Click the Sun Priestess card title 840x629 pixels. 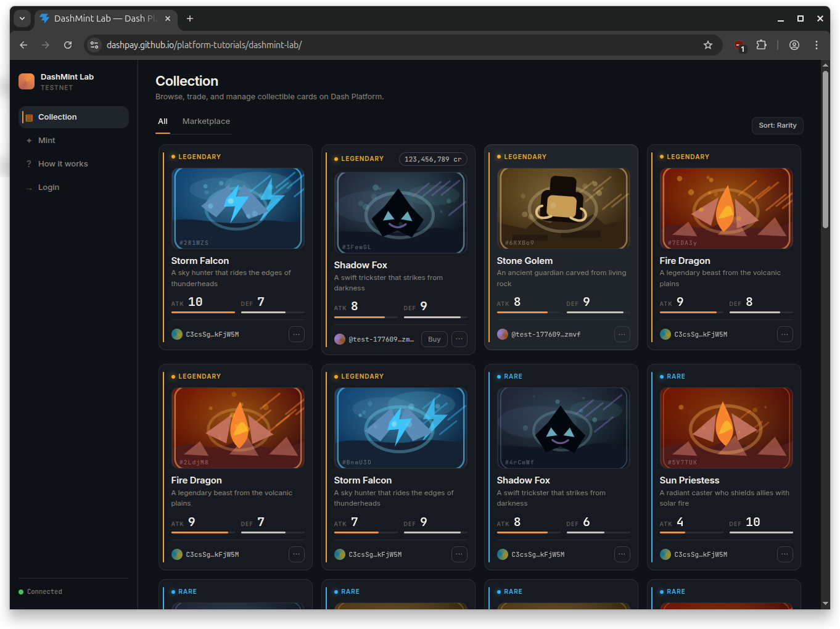(x=690, y=480)
